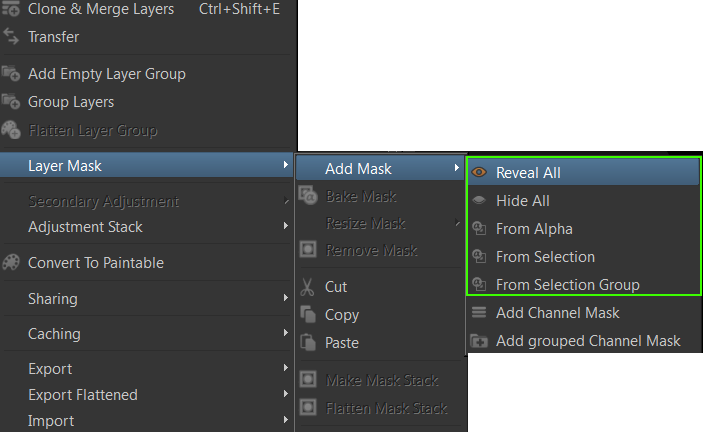Open the Sharing submenu

286,299
